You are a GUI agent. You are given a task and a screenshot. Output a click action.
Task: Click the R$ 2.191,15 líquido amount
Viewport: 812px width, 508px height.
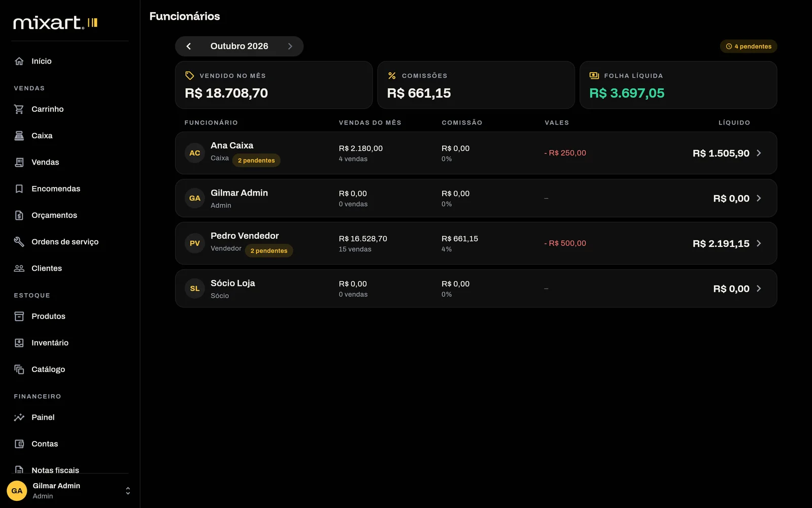pyautogui.click(x=721, y=243)
